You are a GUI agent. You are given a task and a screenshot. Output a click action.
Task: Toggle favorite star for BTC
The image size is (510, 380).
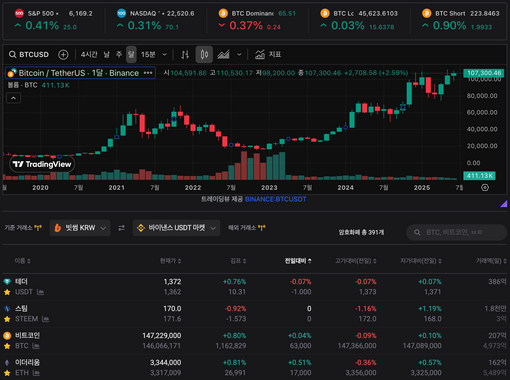pyautogui.click(x=7, y=346)
